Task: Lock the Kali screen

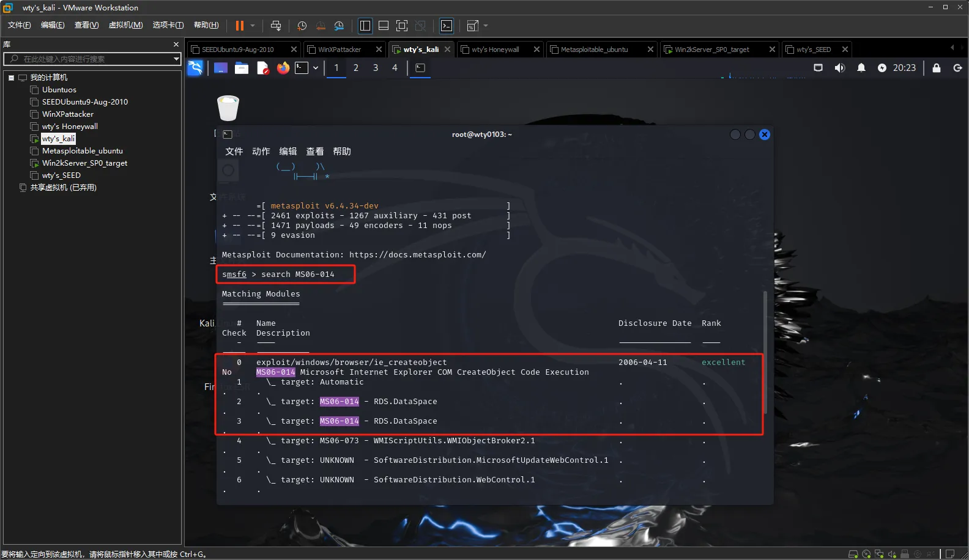Action: 937,68
